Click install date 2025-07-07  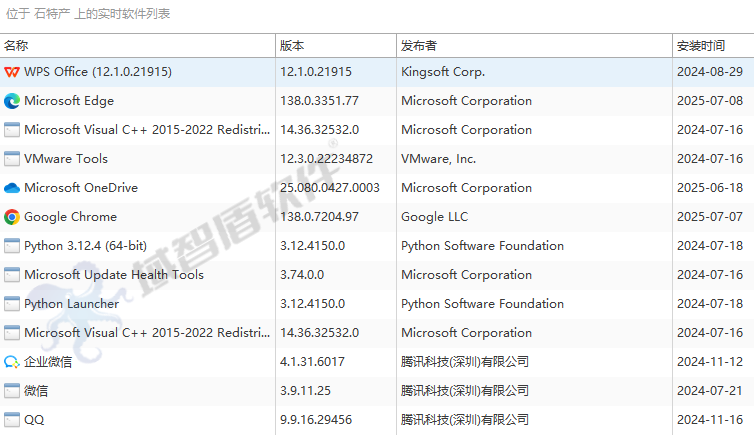710,217
